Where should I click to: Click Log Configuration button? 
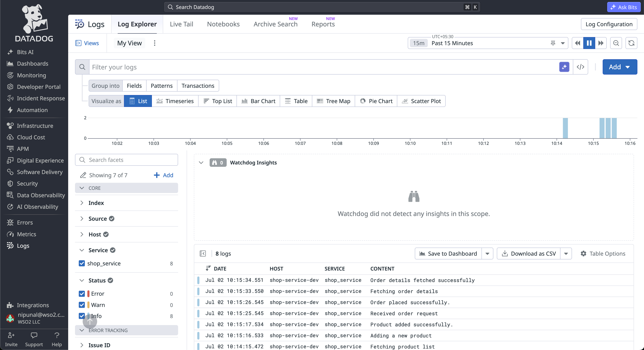[609, 24]
